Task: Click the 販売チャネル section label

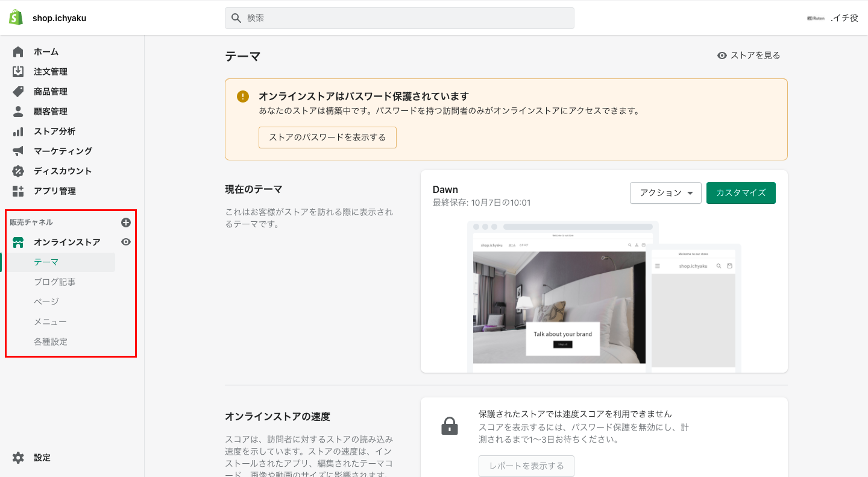Action: 31,223
